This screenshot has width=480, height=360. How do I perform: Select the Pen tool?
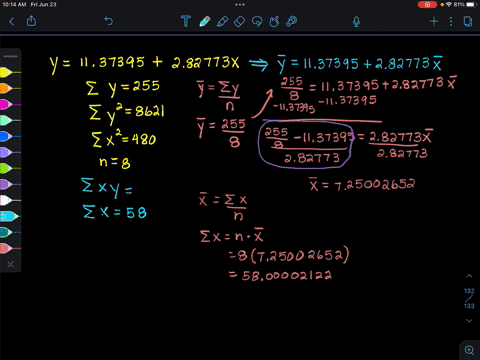tap(205, 21)
